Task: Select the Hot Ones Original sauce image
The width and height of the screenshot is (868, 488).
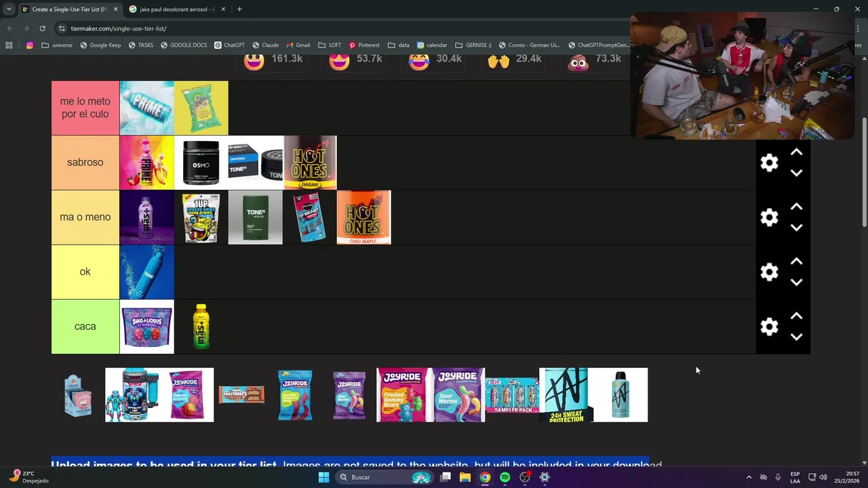Action: click(310, 163)
